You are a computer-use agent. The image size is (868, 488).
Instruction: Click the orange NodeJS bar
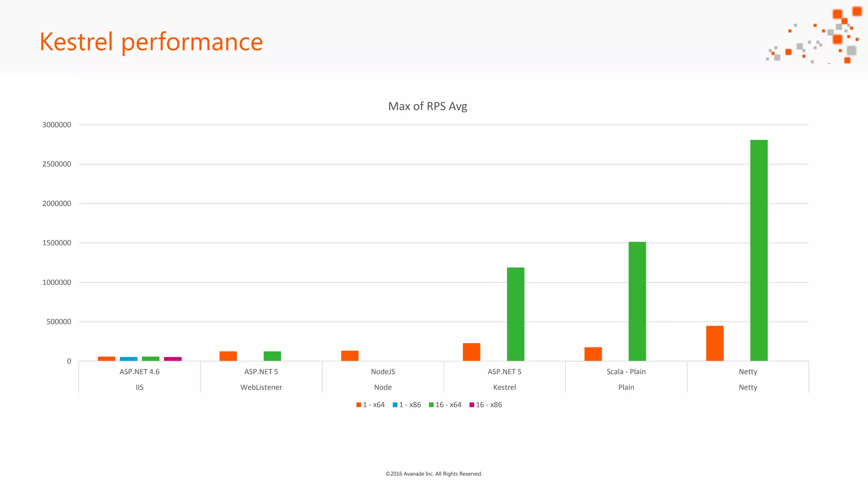pyautogui.click(x=350, y=356)
